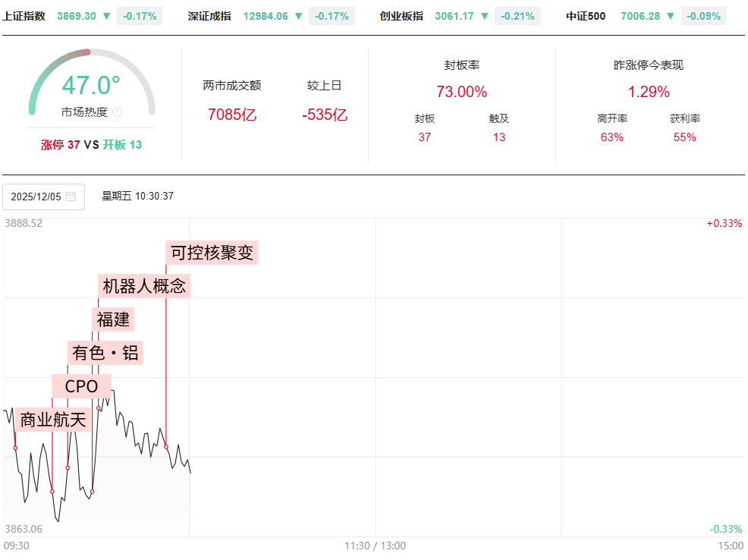
Task: Open the 福建 label on the chart
Action: tap(113, 319)
